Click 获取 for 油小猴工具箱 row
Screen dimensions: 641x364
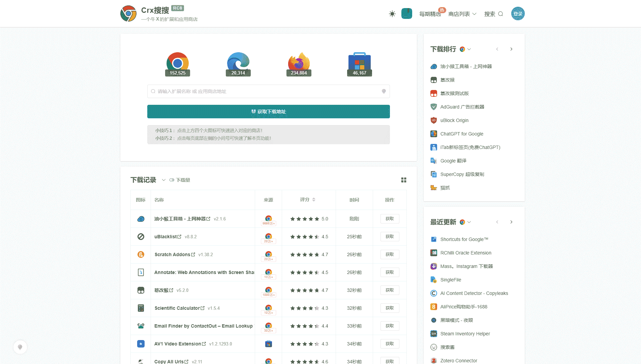(x=390, y=219)
